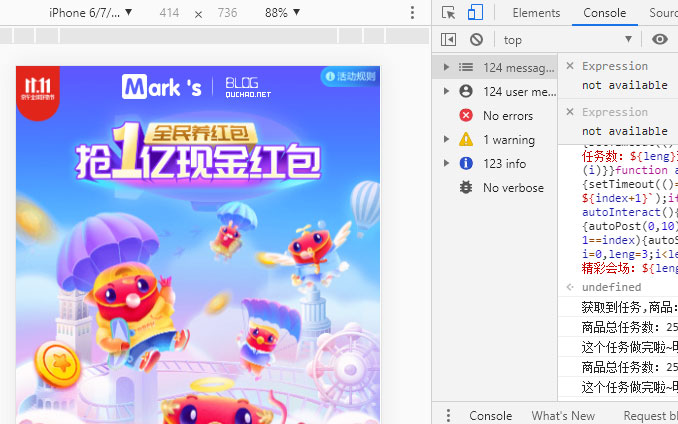The width and height of the screenshot is (678, 424).
Task: Create a live expression with the eye icon
Action: pyautogui.click(x=660, y=39)
